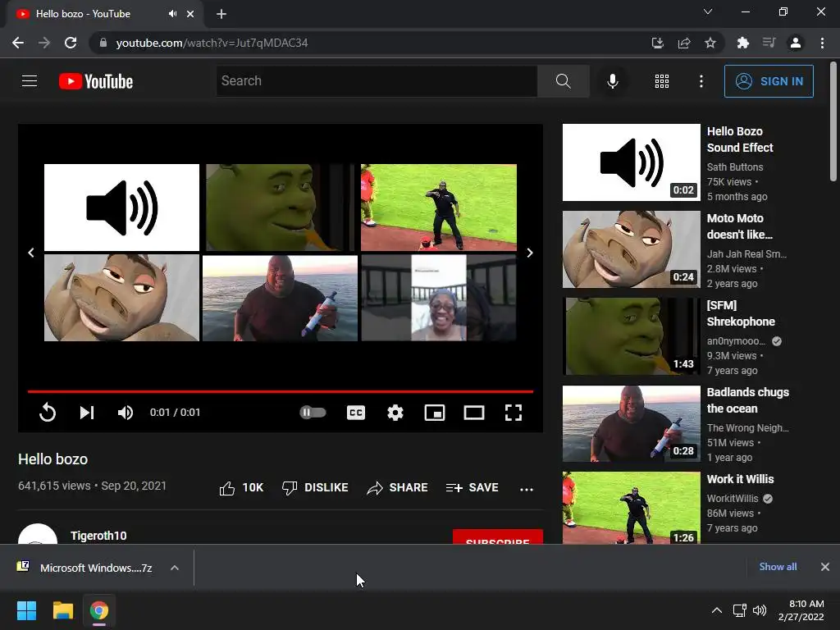This screenshot has width=840, height=630.
Task: Open the YouTube hamburger guide menu
Action: (30, 81)
